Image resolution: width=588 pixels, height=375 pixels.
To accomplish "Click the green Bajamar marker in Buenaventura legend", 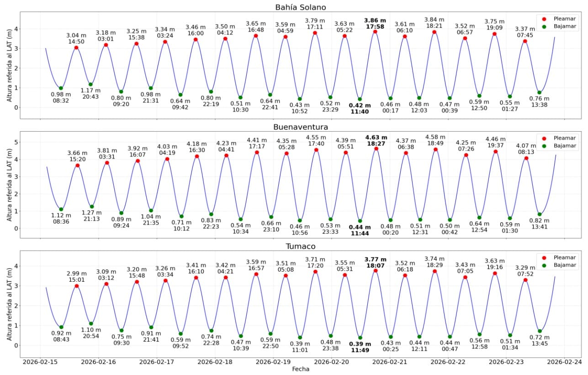I will coord(544,146).
